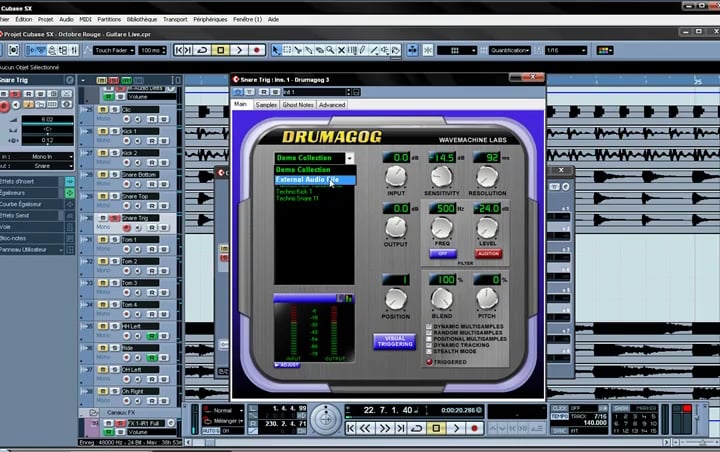The height and width of the screenshot is (452, 720).
Task: Click the Visual Triggering button
Action: click(395, 341)
